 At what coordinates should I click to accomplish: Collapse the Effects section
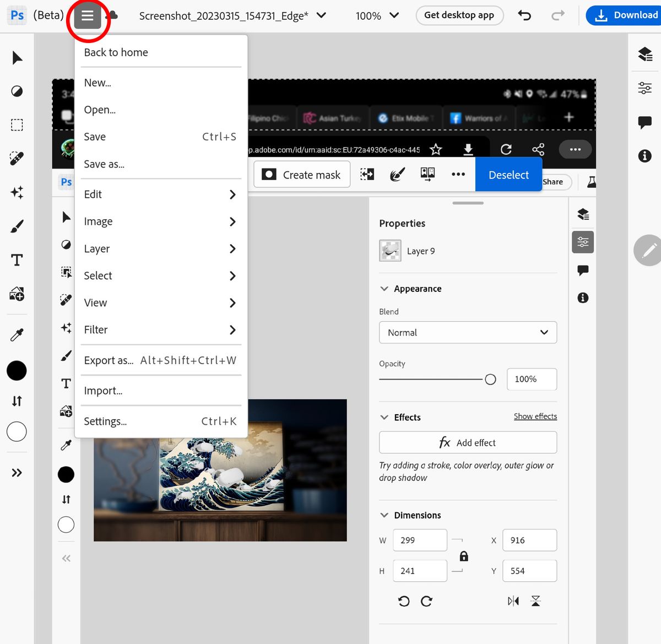click(384, 418)
